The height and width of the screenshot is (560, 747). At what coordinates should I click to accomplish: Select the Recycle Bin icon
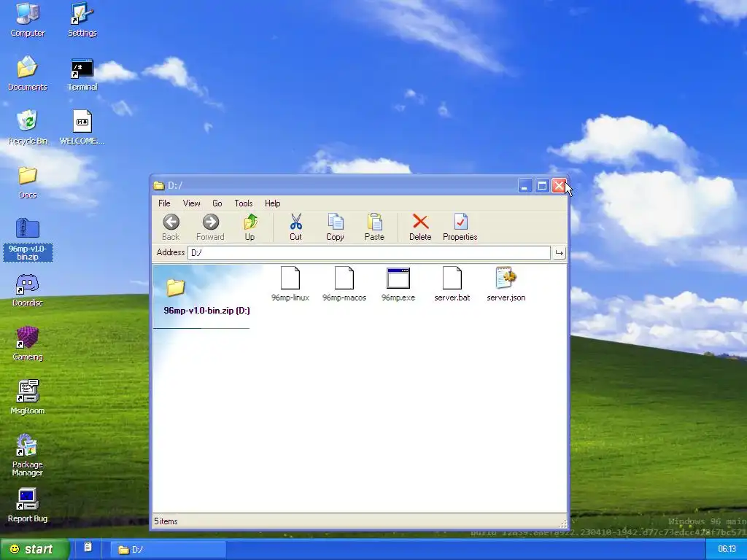pyautogui.click(x=28, y=128)
